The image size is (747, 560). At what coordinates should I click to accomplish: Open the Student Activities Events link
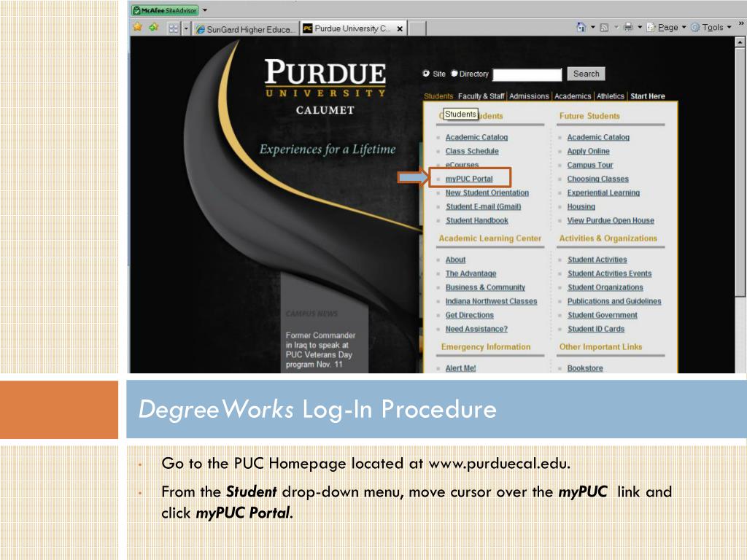[x=609, y=273]
